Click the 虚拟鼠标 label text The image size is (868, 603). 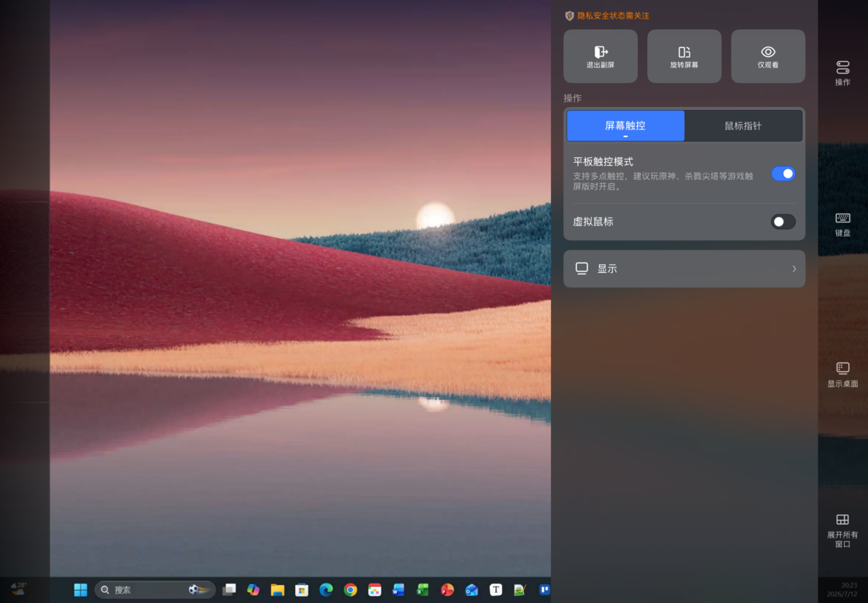593,222
